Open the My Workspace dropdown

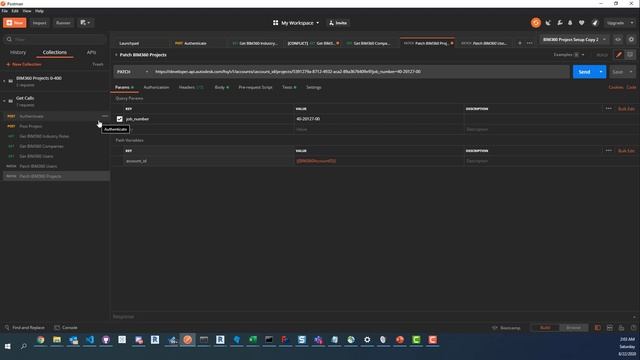click(x=296, y=23)
